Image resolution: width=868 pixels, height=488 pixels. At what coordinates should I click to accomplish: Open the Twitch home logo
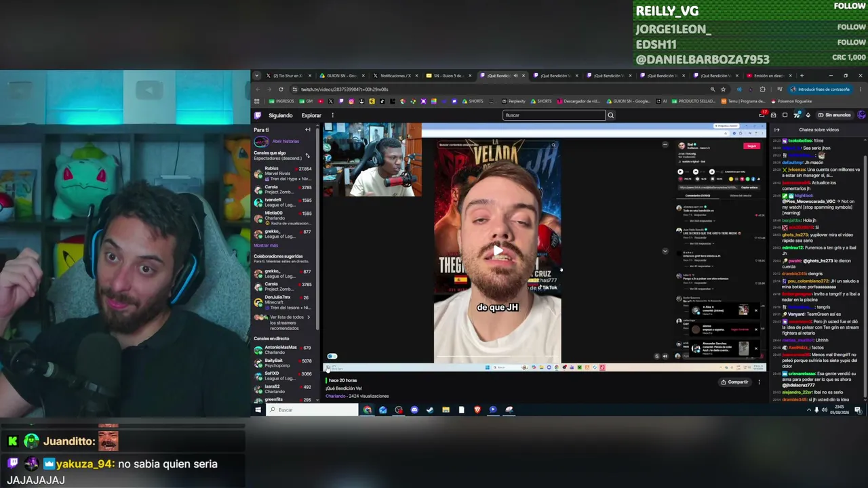coord(258,115)
